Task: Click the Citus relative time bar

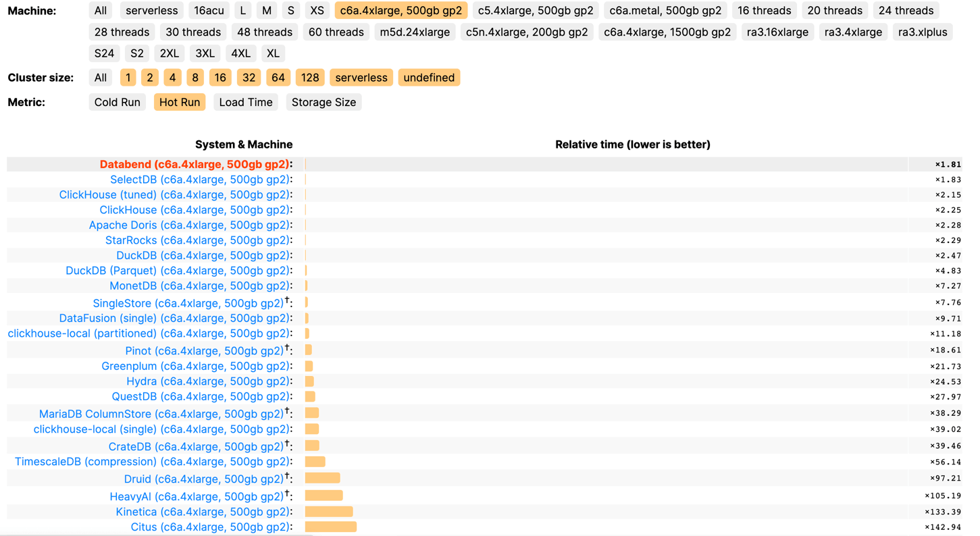Action: coord(331,527)
